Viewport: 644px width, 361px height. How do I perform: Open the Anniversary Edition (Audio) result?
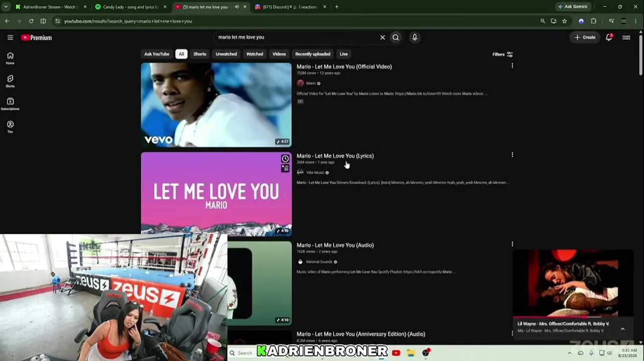point(361,334)
